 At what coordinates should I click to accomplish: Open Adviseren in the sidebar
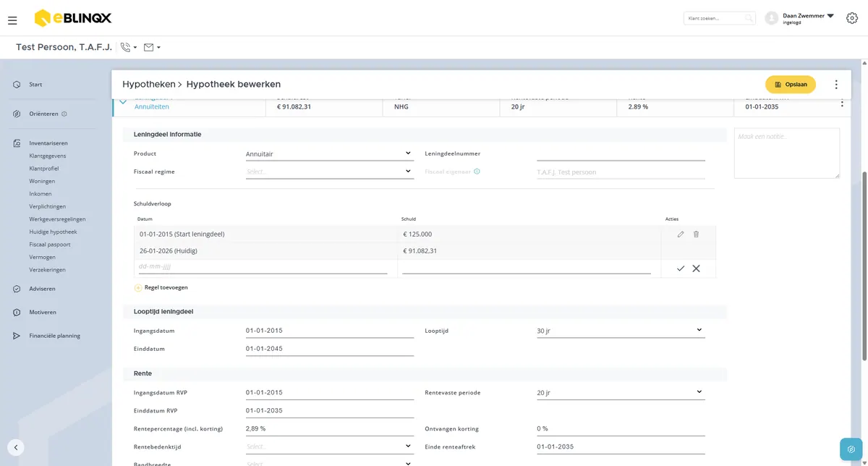[x=42, y=289]
